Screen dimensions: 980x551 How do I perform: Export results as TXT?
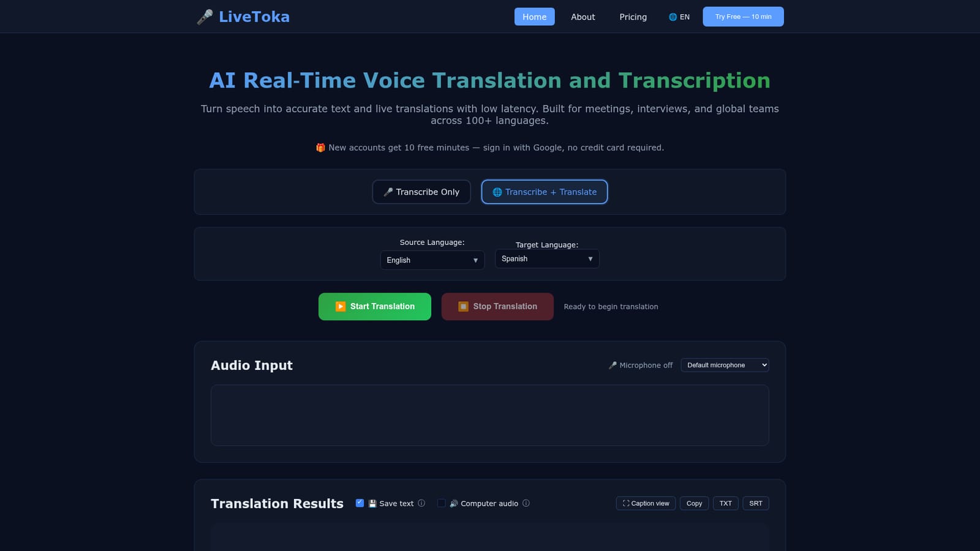click(725, 503)
